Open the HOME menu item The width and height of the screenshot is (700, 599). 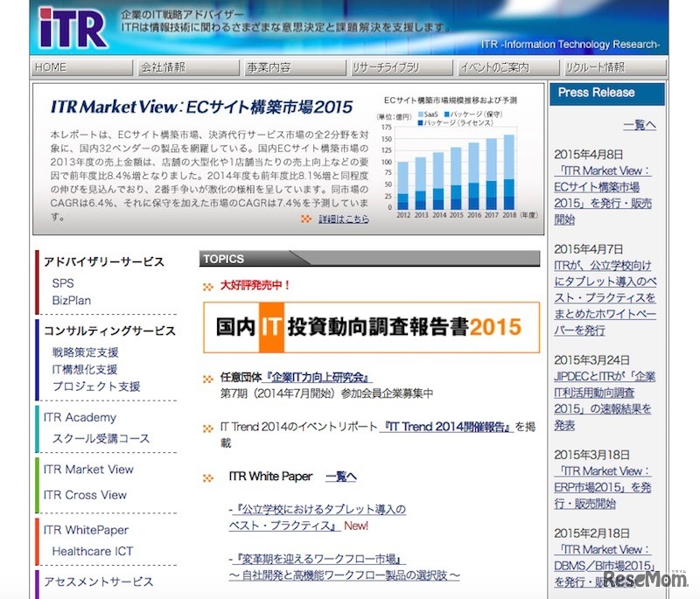click(x=81, y=68)
